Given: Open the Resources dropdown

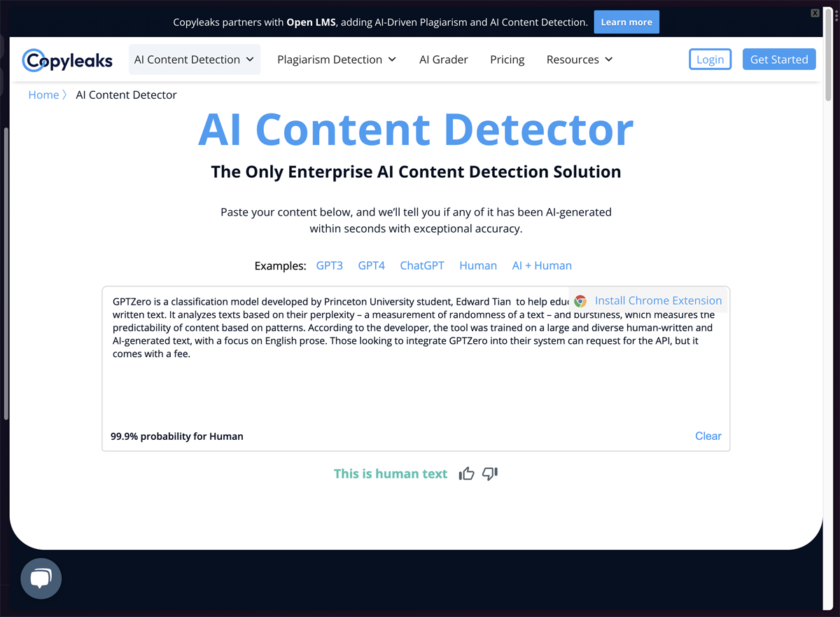Looking at the screenshot, I should pos(579,59).
